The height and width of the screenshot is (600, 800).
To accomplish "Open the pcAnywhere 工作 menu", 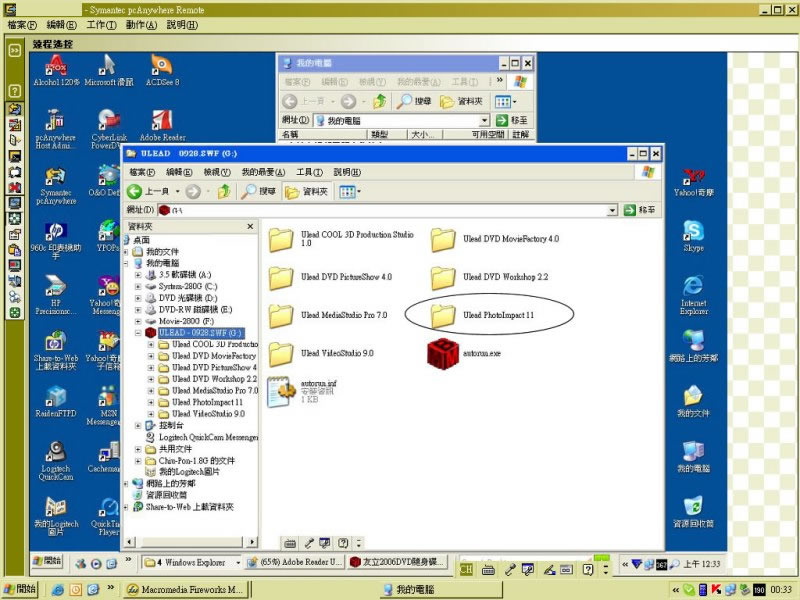I will pyautogui.click(x=101, y=25).
